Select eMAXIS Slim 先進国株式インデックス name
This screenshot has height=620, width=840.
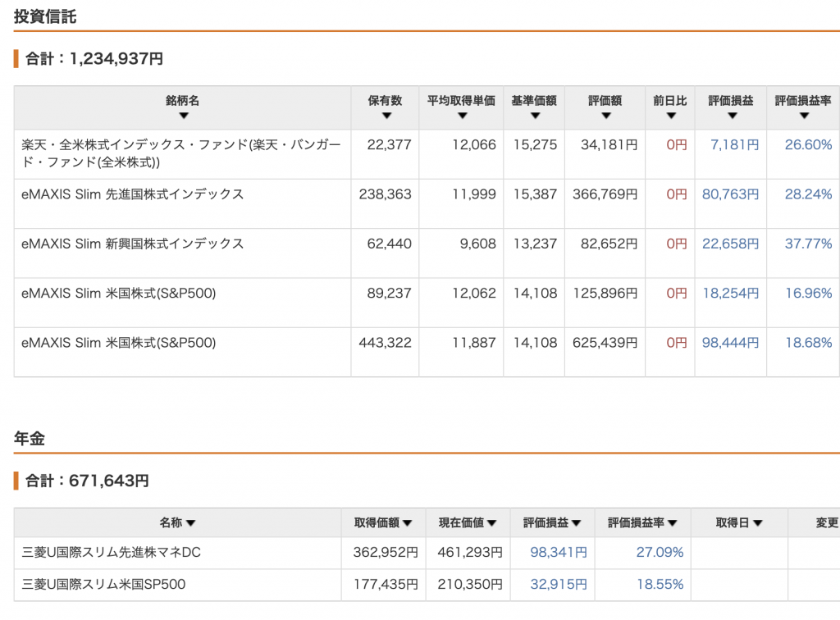132,194
